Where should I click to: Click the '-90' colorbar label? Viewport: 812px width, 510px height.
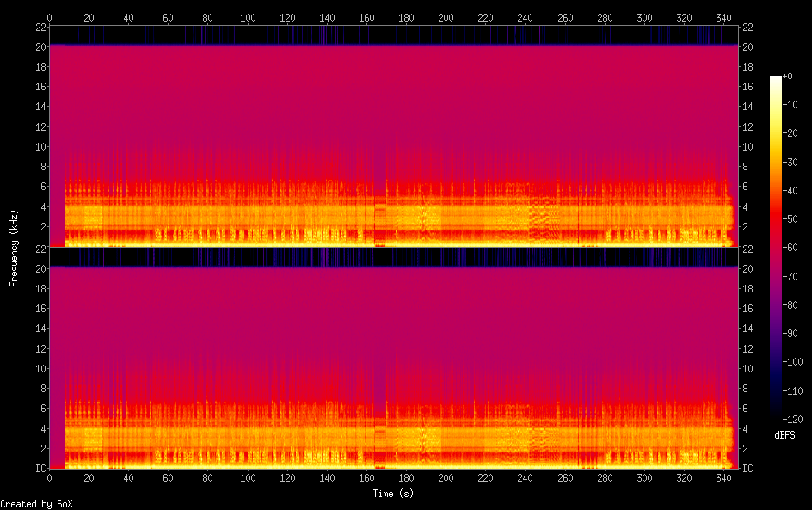click(790, 334)
